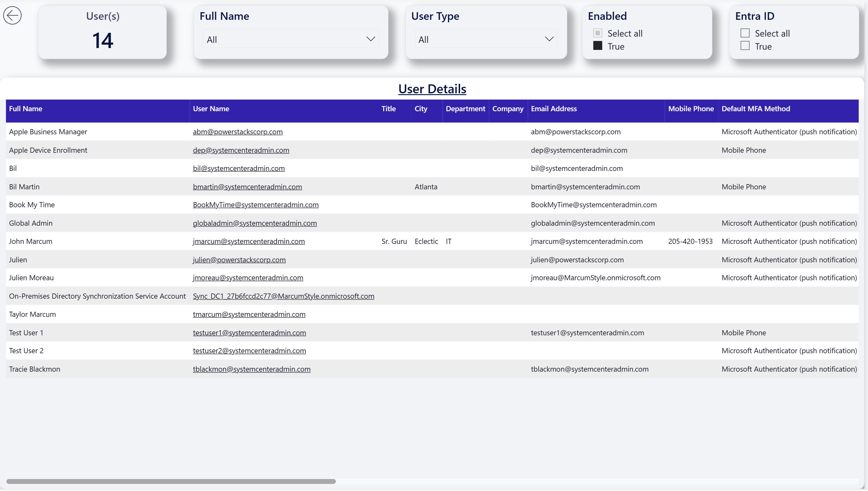Open jmoreau@systemcenteradmin.com user name link

[248, 278]
